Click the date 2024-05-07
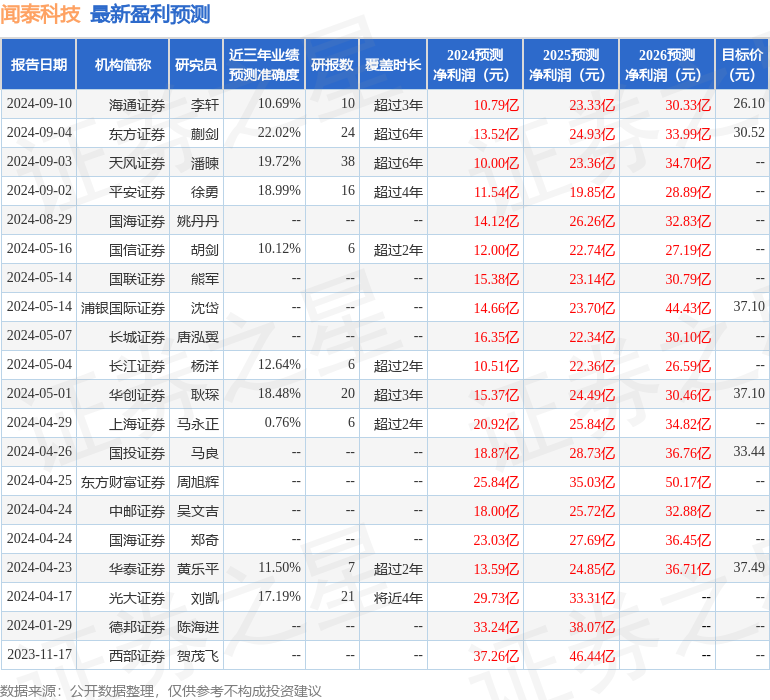 (39, 336)
